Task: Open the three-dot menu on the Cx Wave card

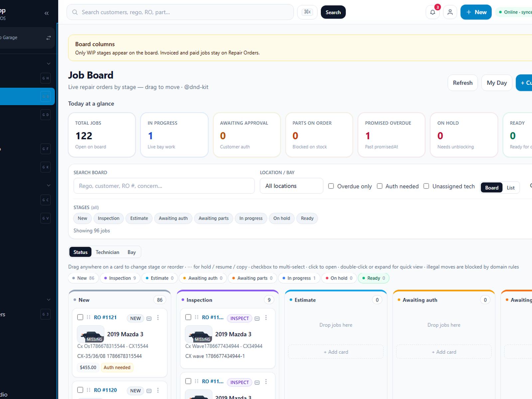Action: pyautogui.click(x=266, y=318)
